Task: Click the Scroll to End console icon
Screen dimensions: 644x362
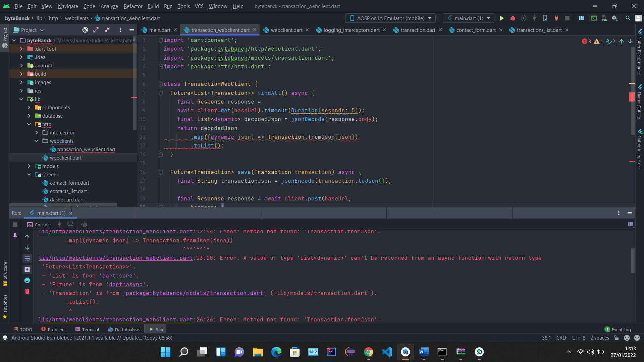Action: (x=27, y=269)
